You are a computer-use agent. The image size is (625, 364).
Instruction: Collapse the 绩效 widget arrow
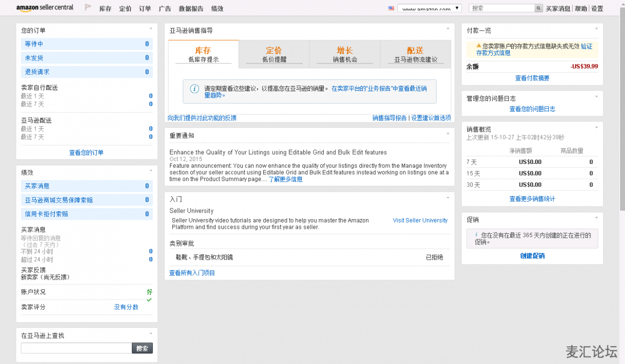coord(151,171)
